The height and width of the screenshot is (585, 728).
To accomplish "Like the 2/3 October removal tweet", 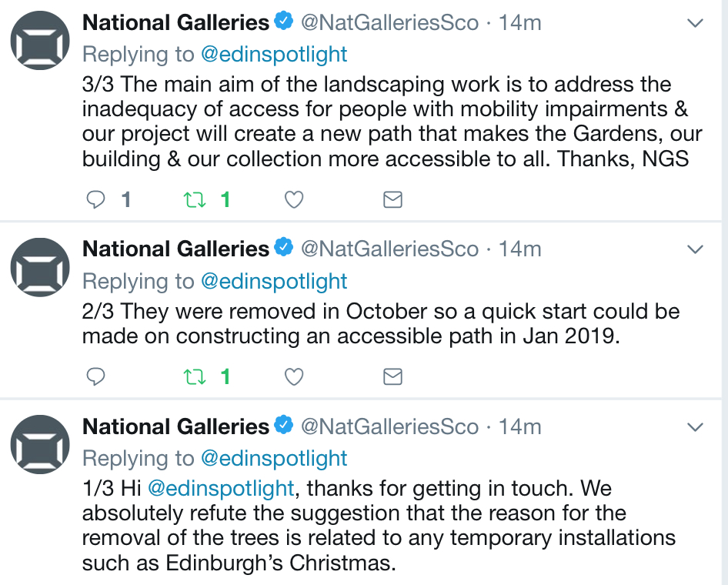I will click(x=293, y=376).
